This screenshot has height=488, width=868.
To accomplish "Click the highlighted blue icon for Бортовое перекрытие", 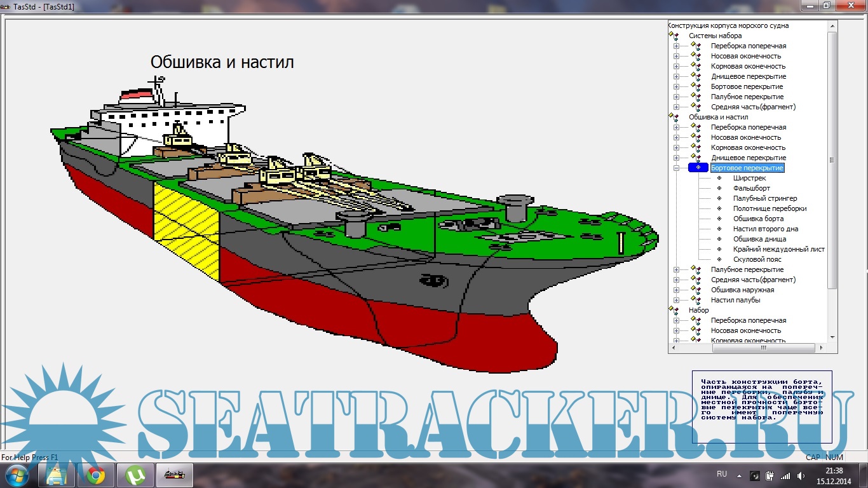I will click(698, 168).
